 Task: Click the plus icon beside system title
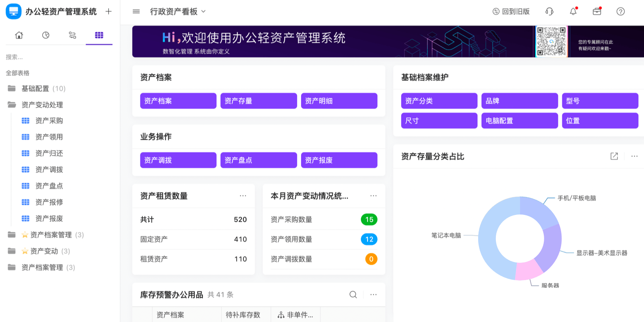108,11
